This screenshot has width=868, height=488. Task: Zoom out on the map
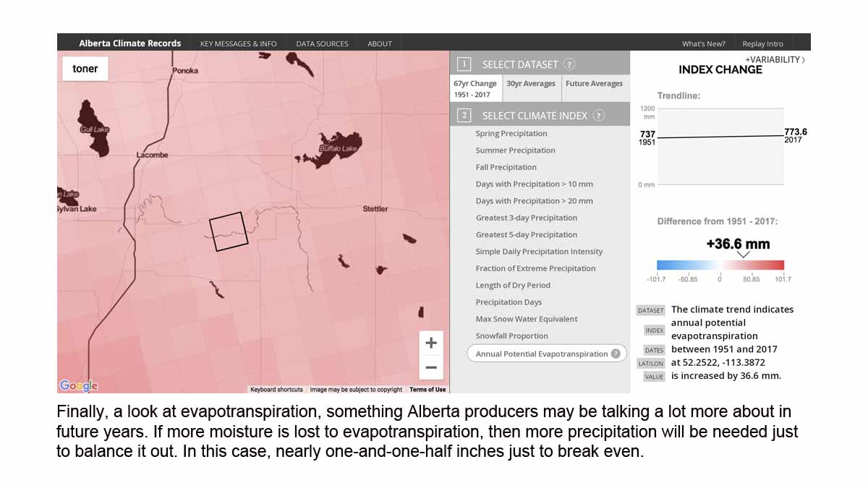click(x=430, y=367)
